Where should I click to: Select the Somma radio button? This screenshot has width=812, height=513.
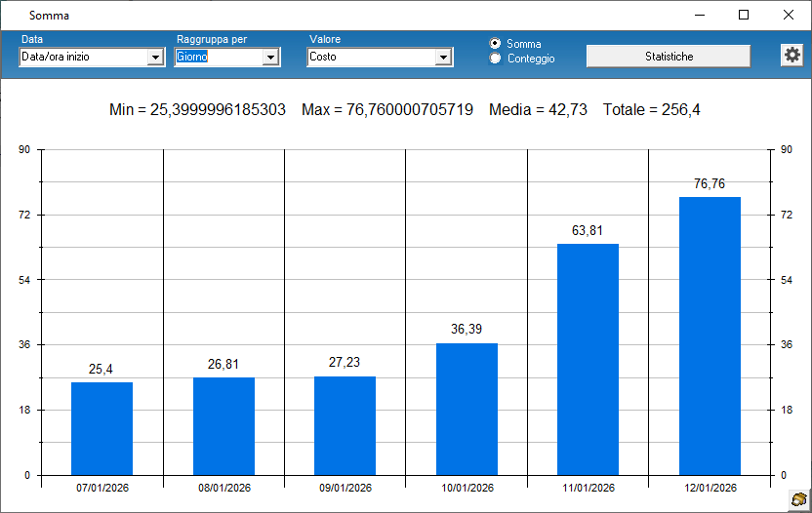496,44
